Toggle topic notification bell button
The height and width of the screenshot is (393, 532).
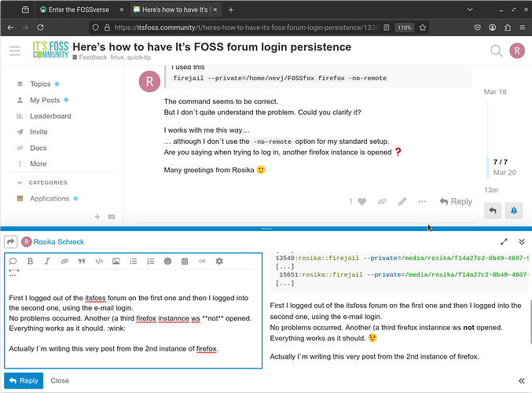514,211
